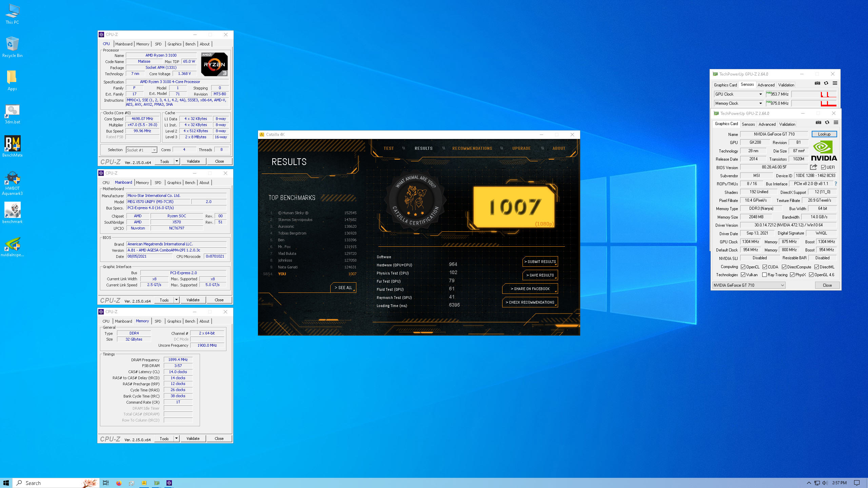
Task: Select HWBOT Aquamark3 desktop icon
Action: click(x=12, y=183)
